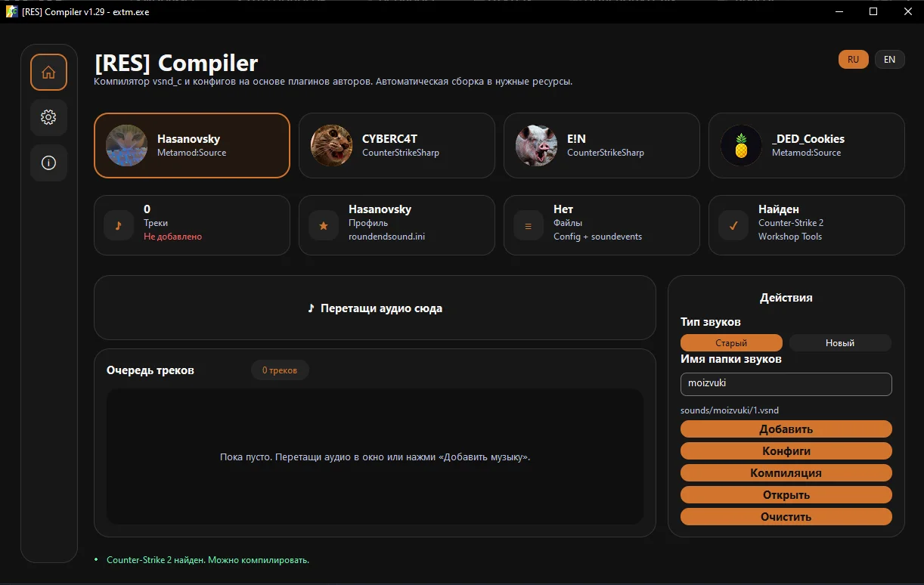Click the app icon in title bar
Viewport: 924px width, 585px height.
11,11
